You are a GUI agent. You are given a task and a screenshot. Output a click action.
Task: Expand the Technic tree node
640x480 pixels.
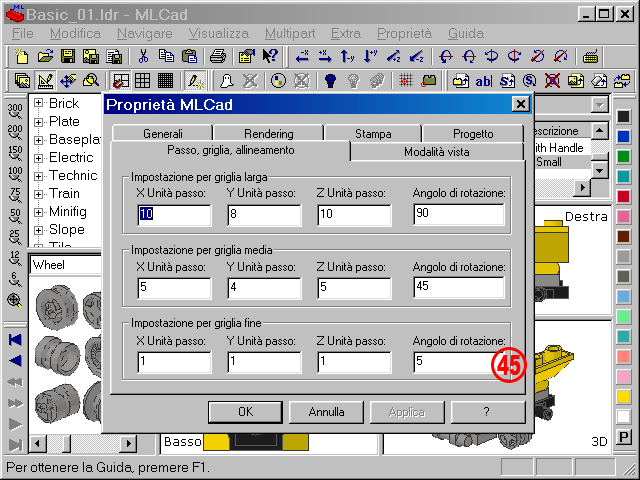pos(38,176)
